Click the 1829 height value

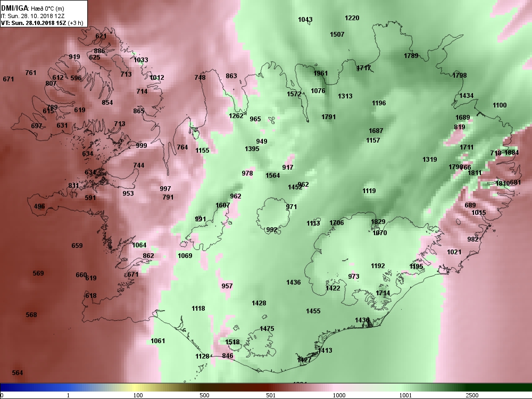378,222
